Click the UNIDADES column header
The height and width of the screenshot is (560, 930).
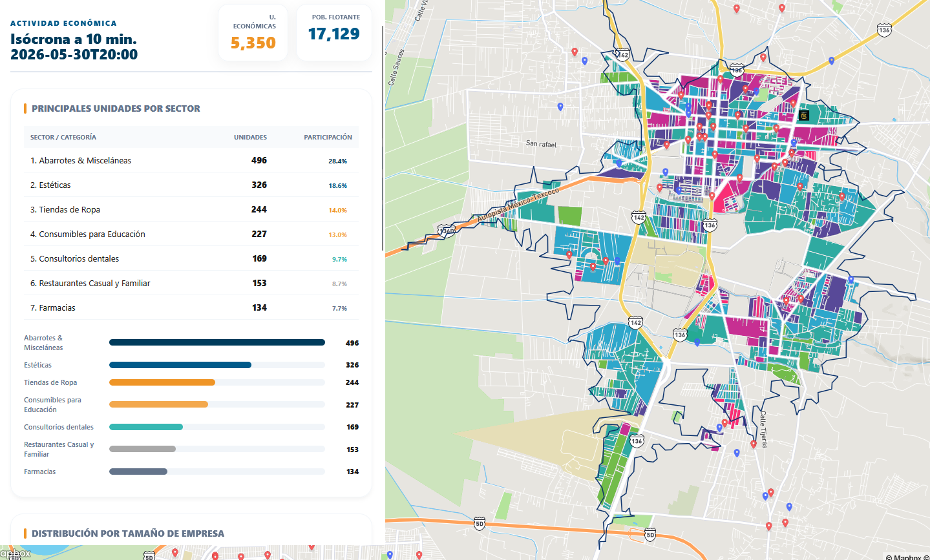click(250, 137)
